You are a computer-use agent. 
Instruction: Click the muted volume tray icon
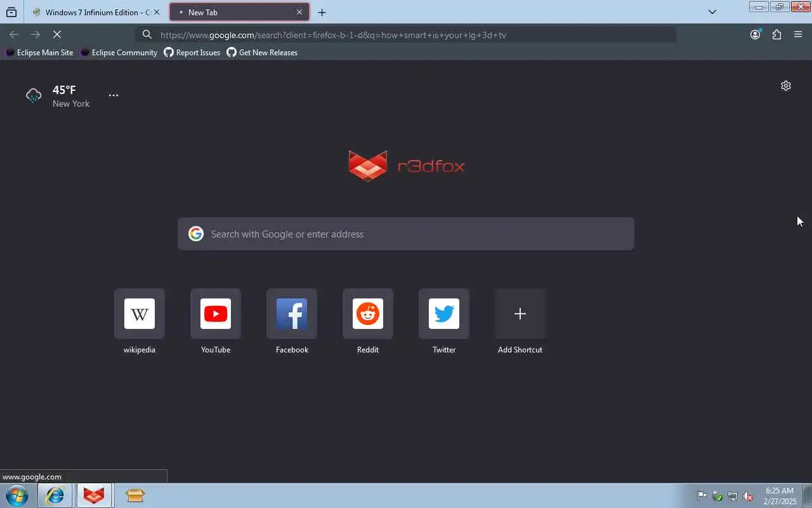point(748,496)
